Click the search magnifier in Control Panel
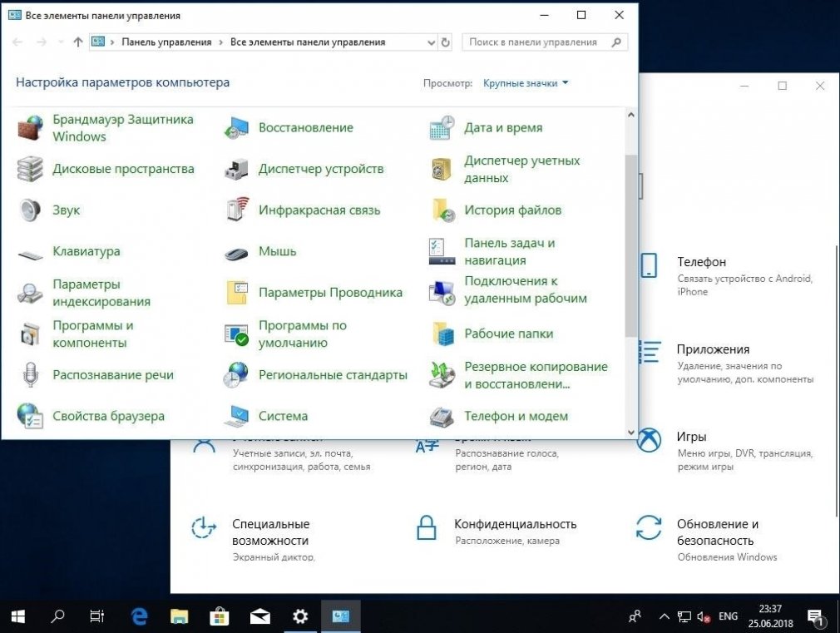Image resolution: width=840 pixels, height=633 pixels. click(x=616, y=42)
